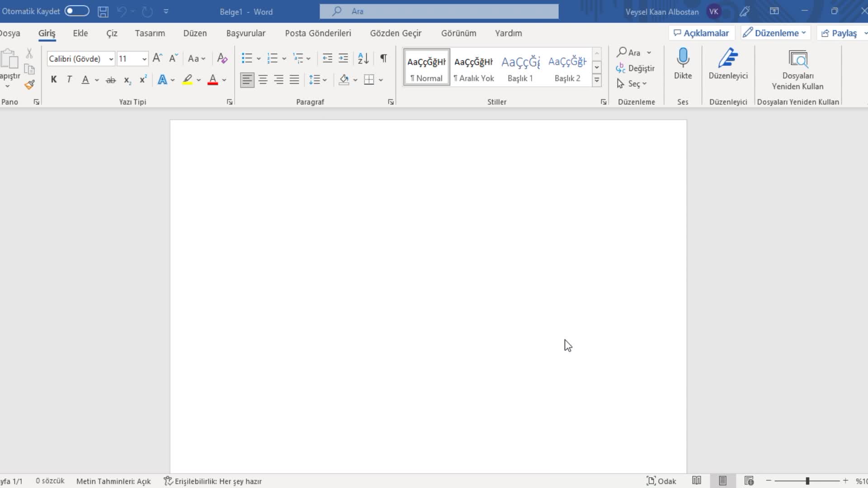Click the Başlık 1 style swatch

coord(520,67)
